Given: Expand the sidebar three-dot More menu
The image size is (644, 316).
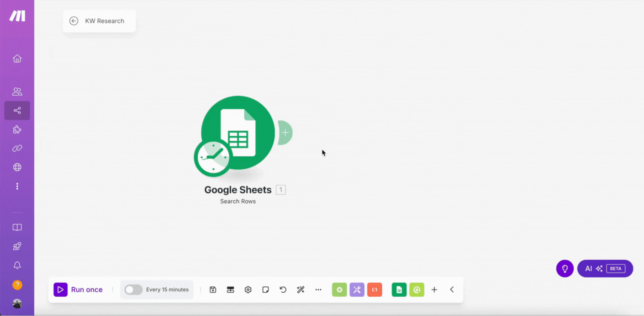Looking at the screenshot, I should click(x=17, y=186).
